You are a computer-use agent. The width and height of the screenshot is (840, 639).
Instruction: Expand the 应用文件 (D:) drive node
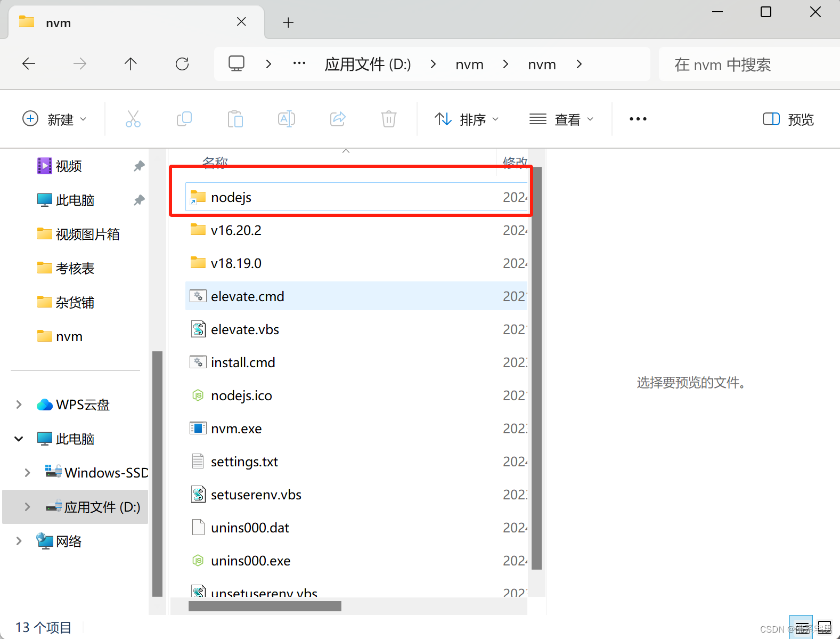[x=28, y=507]
